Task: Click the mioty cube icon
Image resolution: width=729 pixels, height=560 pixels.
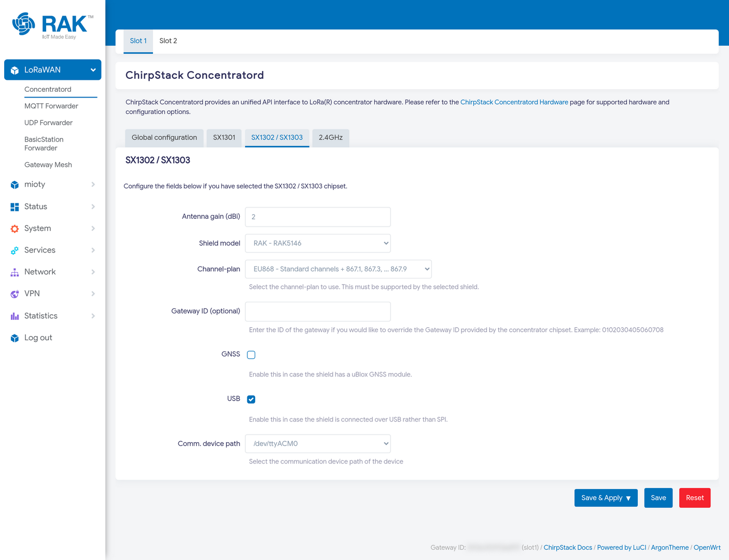Action: [15, 185]
